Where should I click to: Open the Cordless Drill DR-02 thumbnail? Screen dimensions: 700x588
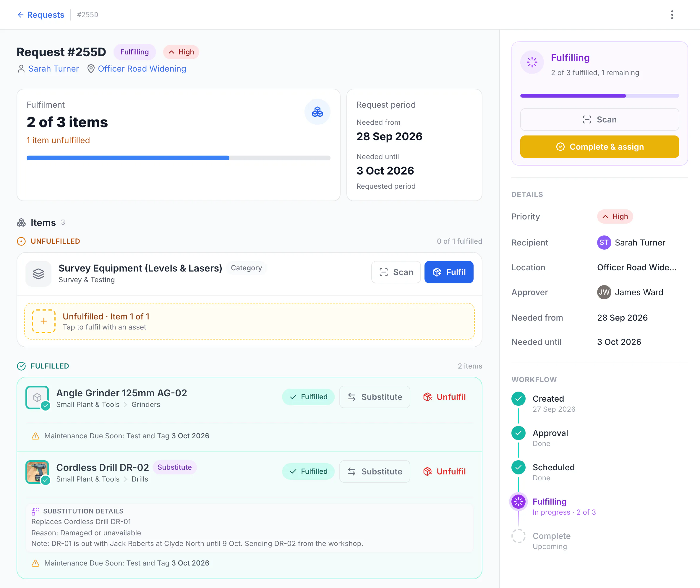coord(37,472)
